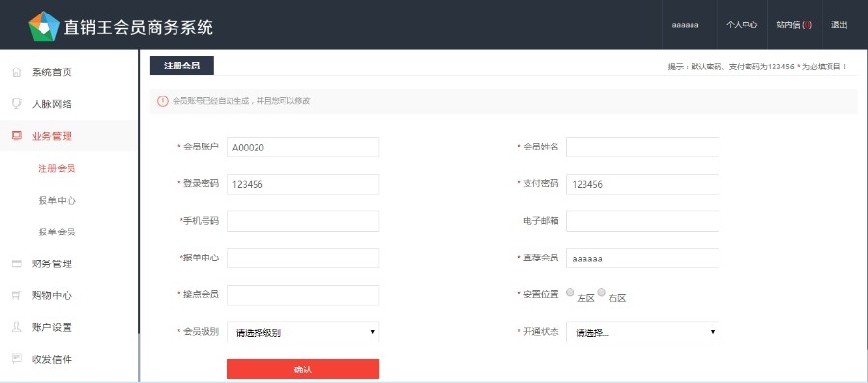The width and height of the screenshot is (868, 383).
Task: Click the cart icon beside 购物中心
Action: point(16,295)
